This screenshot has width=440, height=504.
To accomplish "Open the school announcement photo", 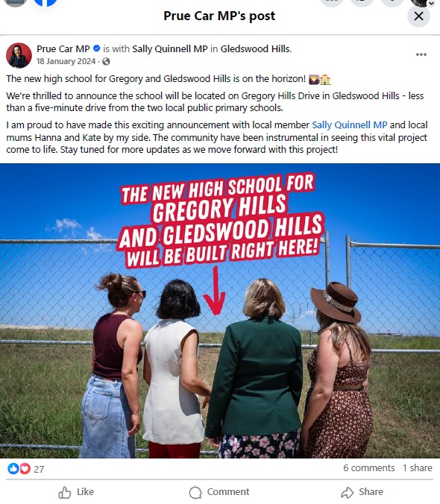I will point(220,311).
